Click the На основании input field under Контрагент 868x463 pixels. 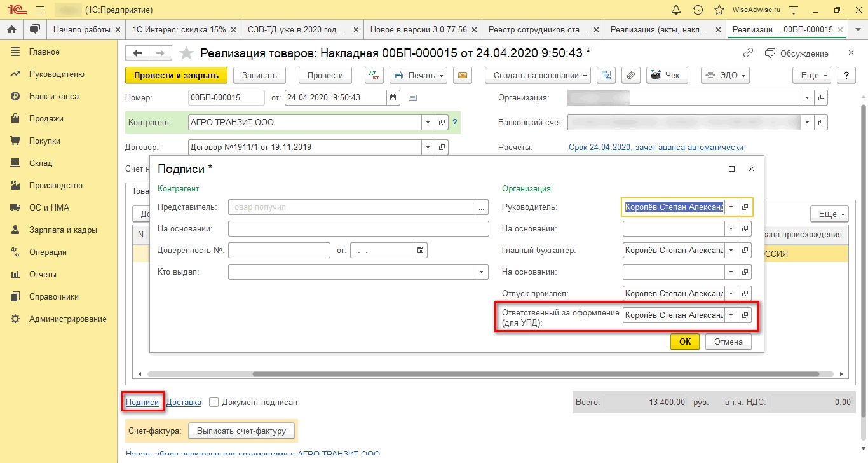(x=358, y=228)
